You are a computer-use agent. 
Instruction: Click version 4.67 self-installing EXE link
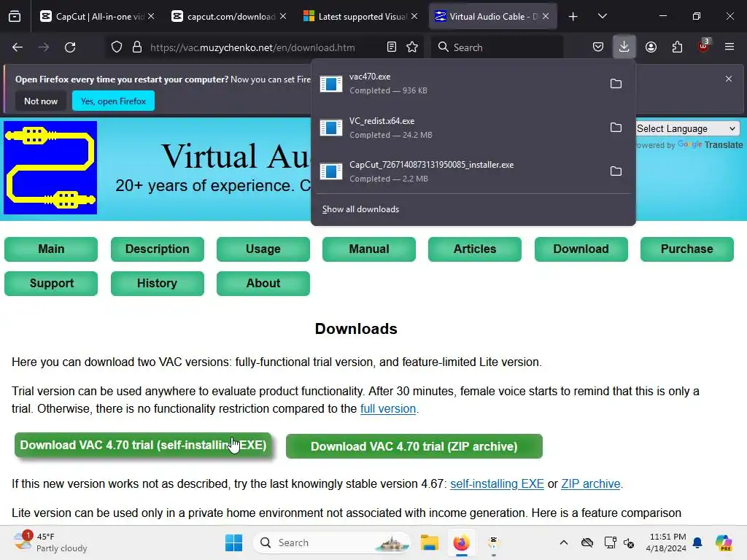coord(497,484)
